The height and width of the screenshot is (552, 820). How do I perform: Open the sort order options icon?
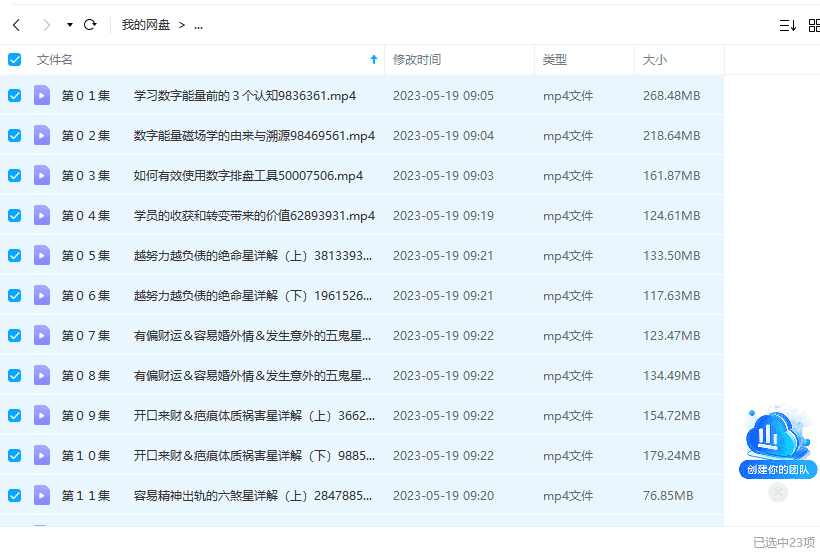coord(787,25)
